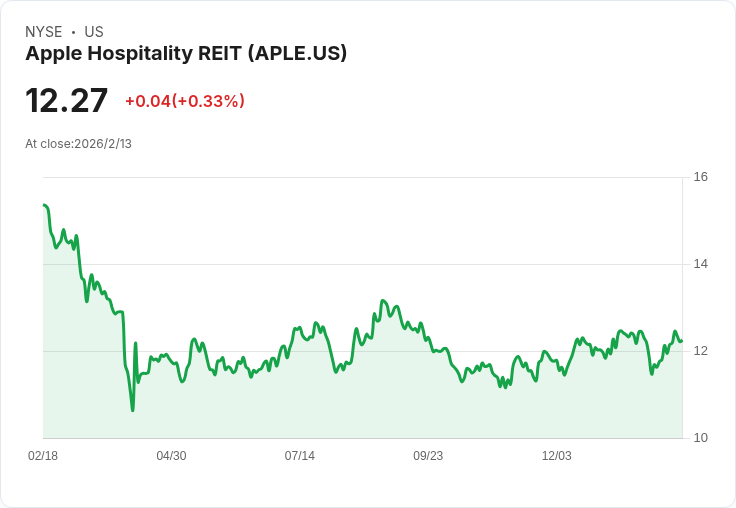Click the 12.27 current price

point(66,100)
